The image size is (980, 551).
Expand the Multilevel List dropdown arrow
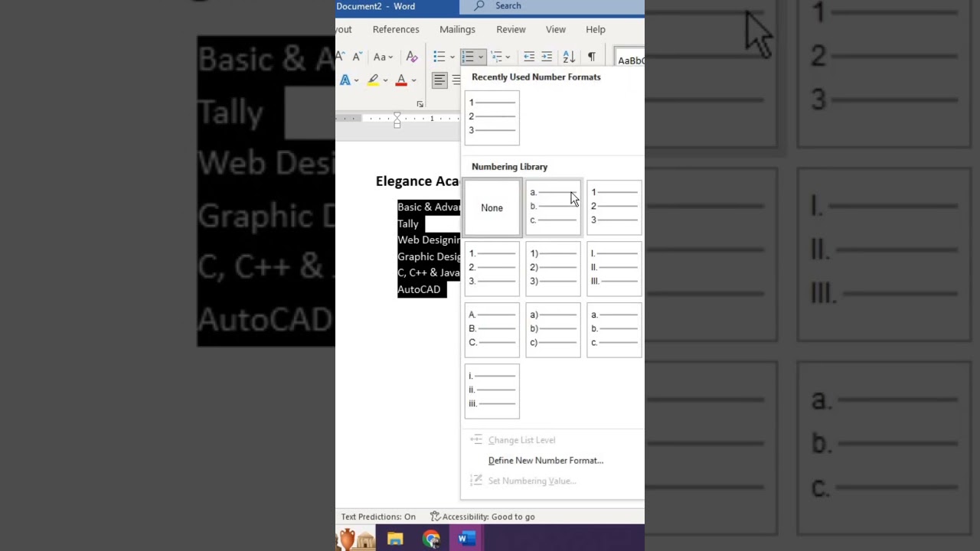tap(508, 57)
